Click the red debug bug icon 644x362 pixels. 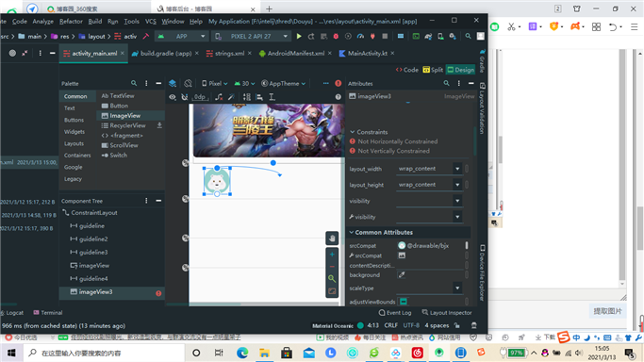point(336,36)
